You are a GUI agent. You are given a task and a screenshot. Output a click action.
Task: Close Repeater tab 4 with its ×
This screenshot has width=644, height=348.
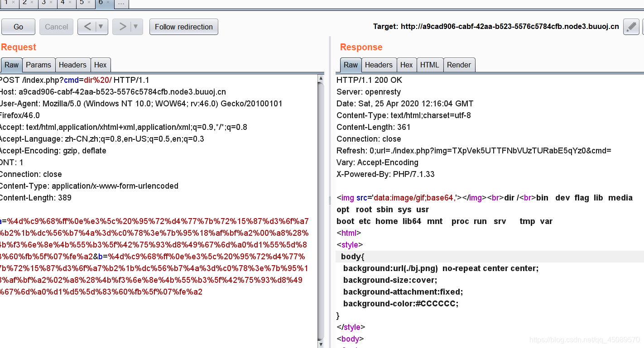pos(70,2)
